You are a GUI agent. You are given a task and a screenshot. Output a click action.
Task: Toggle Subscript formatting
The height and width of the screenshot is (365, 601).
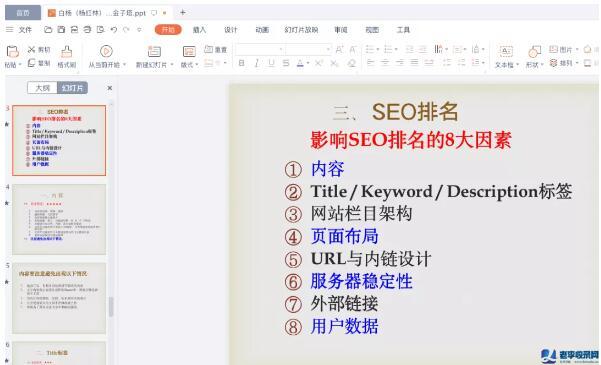334,63
